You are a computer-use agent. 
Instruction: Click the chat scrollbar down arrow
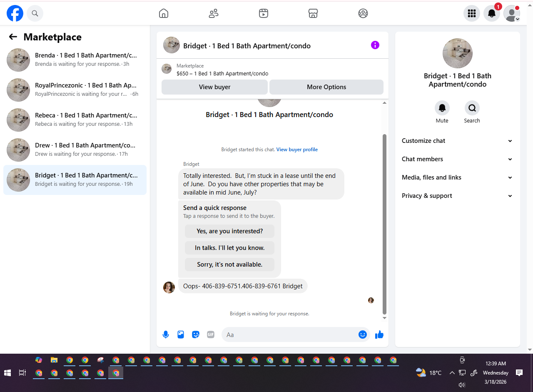coord(384,318)
